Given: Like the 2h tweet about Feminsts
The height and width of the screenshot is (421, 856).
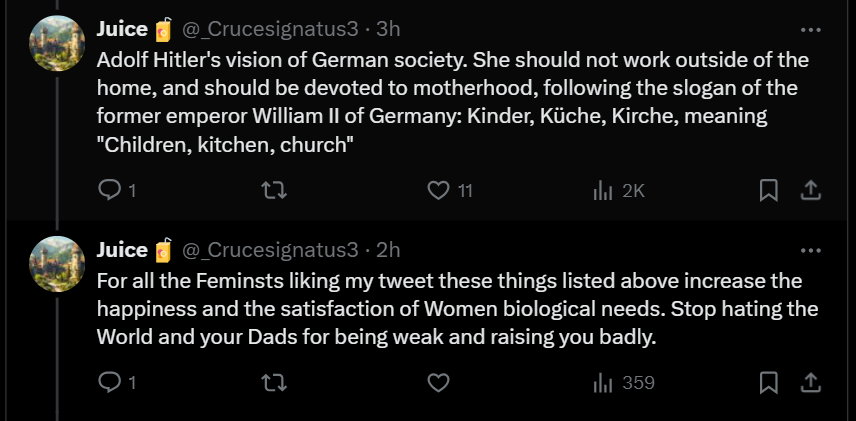Looking at the screenshot, I should [x=438, y=383].
